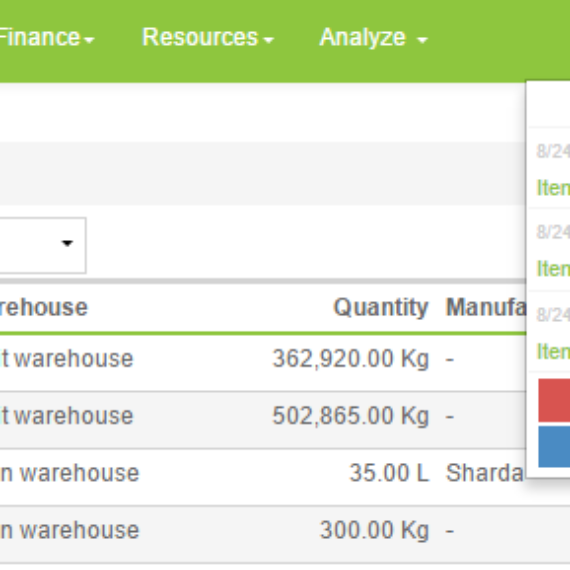This screenshot has width=570, height=570.
Task: Select the 362,920.00 Kg quantity row
Action: pos(263,359)
